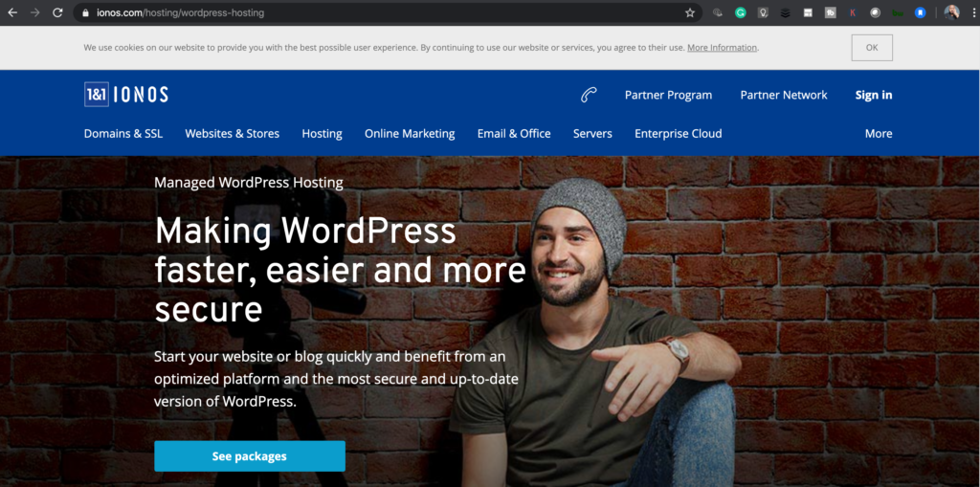Open the green 'bw' extension icon
980x487 pixels.
[898, 12]
